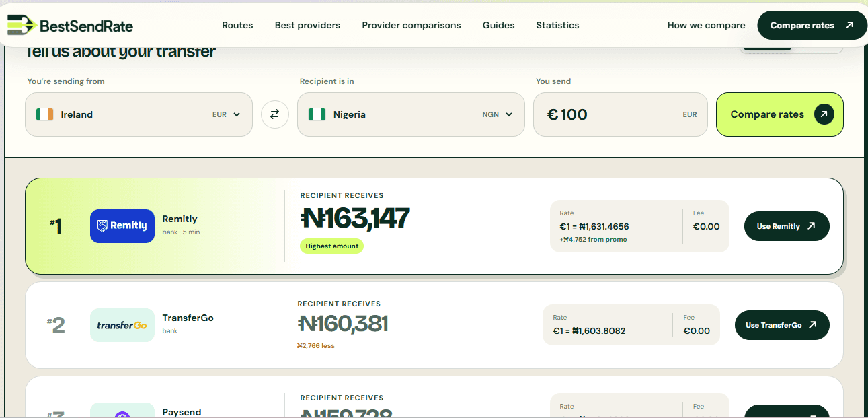The width and height of the screenshot is (868, 418).
Task: Swap sending and recipient countries
Action: tap(274, 114)
